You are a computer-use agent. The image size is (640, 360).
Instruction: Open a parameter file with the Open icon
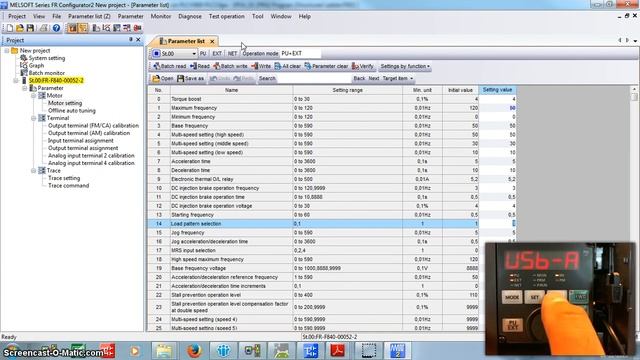[x=162, y=78]
